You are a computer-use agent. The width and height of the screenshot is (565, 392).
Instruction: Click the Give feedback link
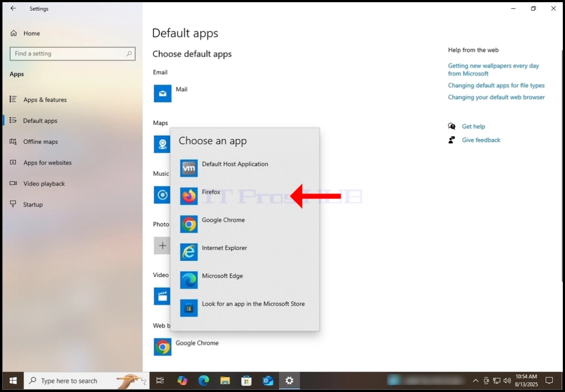481,140
